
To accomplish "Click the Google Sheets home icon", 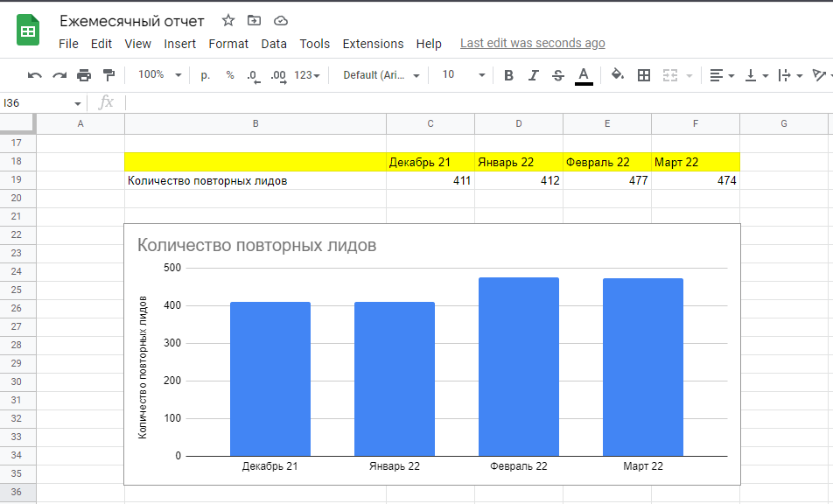I will tap(28, 31).
